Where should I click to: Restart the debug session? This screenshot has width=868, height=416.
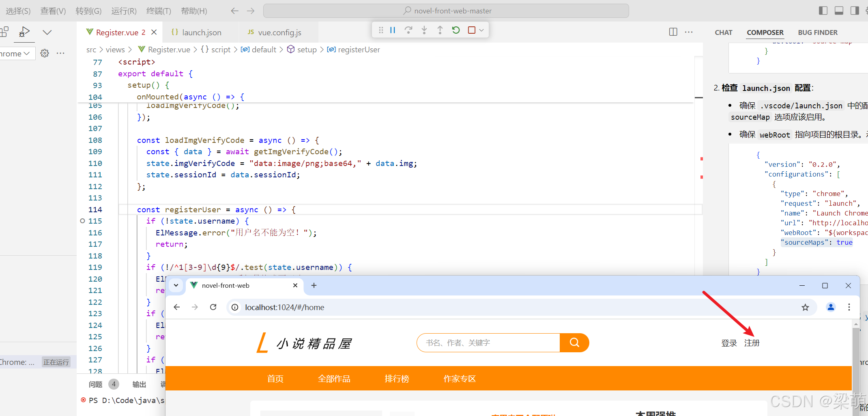pyautogui.click(x=456, y=30)
